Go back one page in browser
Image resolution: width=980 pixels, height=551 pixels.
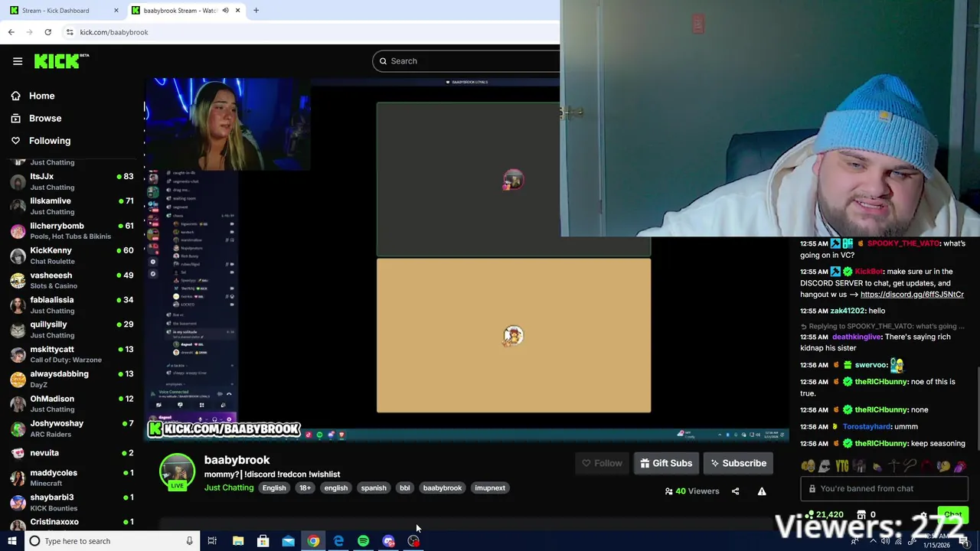(x=11, y=32)
